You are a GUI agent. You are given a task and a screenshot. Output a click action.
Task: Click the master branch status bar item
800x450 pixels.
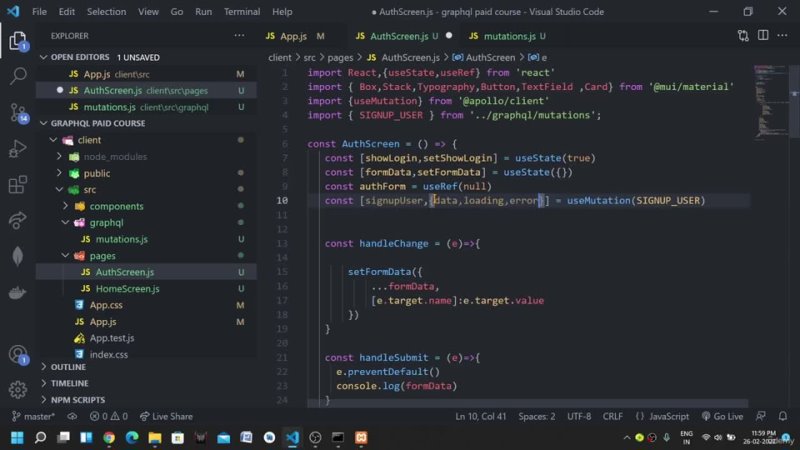click(x=33, y=416)
